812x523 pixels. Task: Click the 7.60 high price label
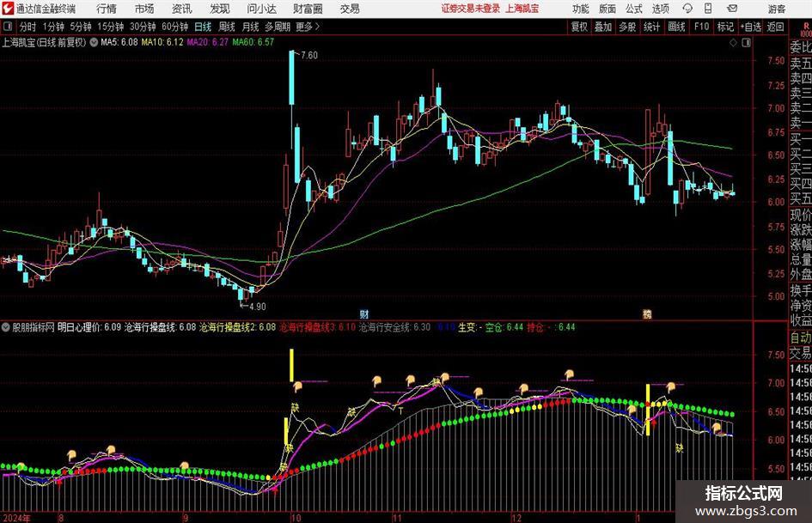click(x=308, y=55)
